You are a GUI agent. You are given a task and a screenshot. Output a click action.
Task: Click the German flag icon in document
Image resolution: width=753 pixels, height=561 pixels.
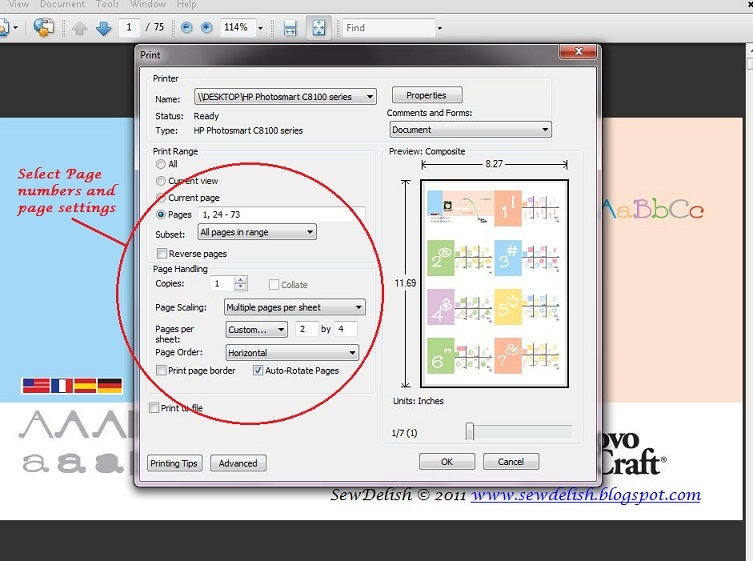click(x=109, y=386)
